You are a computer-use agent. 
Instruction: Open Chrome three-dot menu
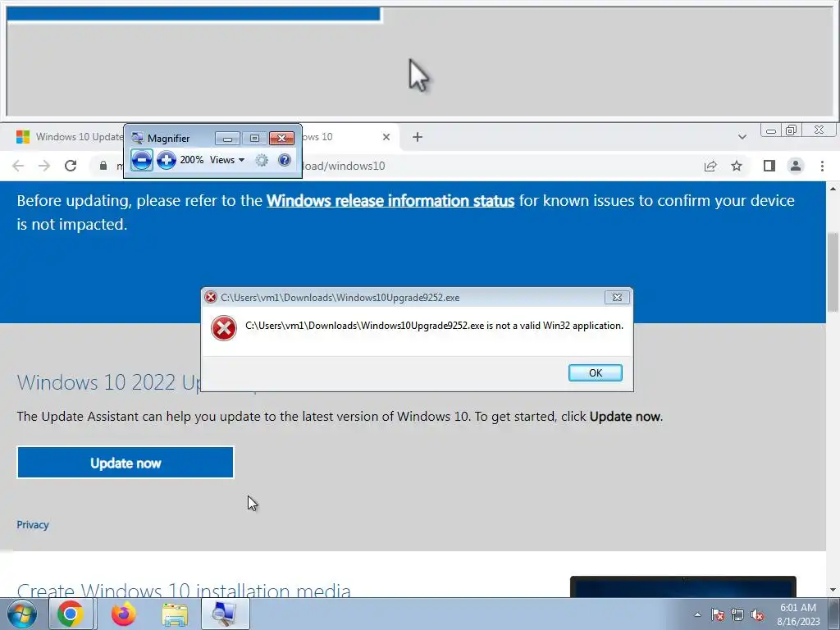click(x=822, y=166)
